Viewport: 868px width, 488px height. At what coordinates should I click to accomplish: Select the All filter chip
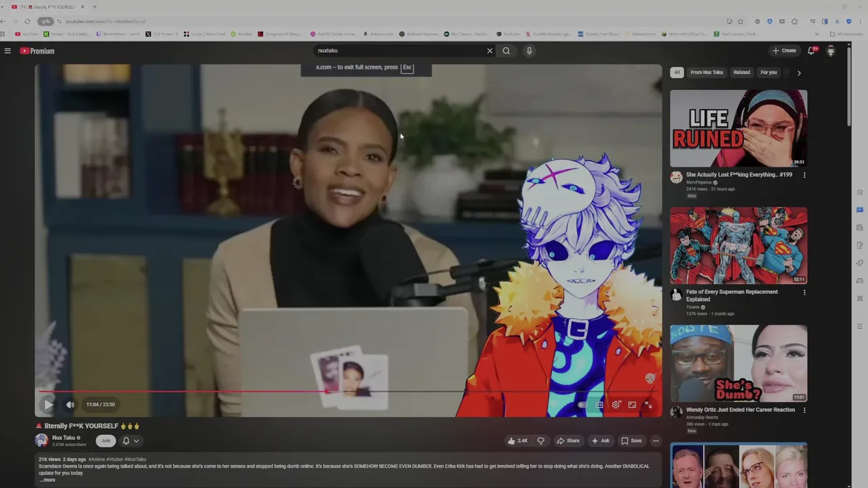677,73
